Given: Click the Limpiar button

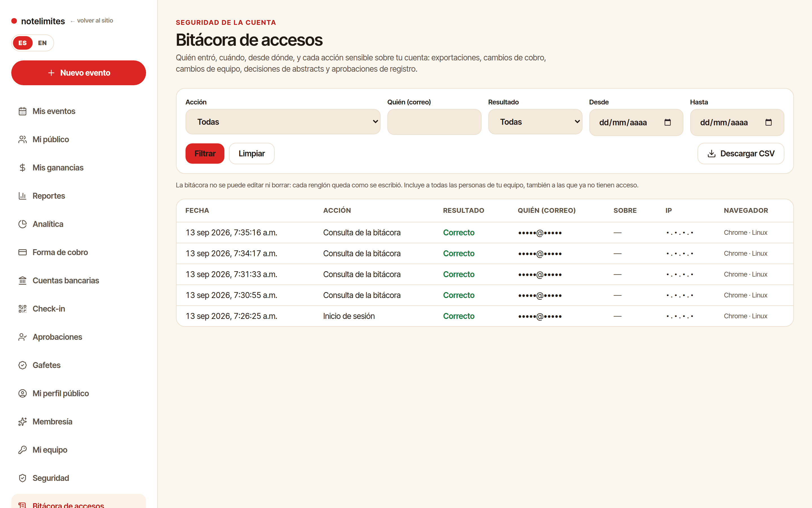Looking at the screenshot, I should tap(252, 154).
